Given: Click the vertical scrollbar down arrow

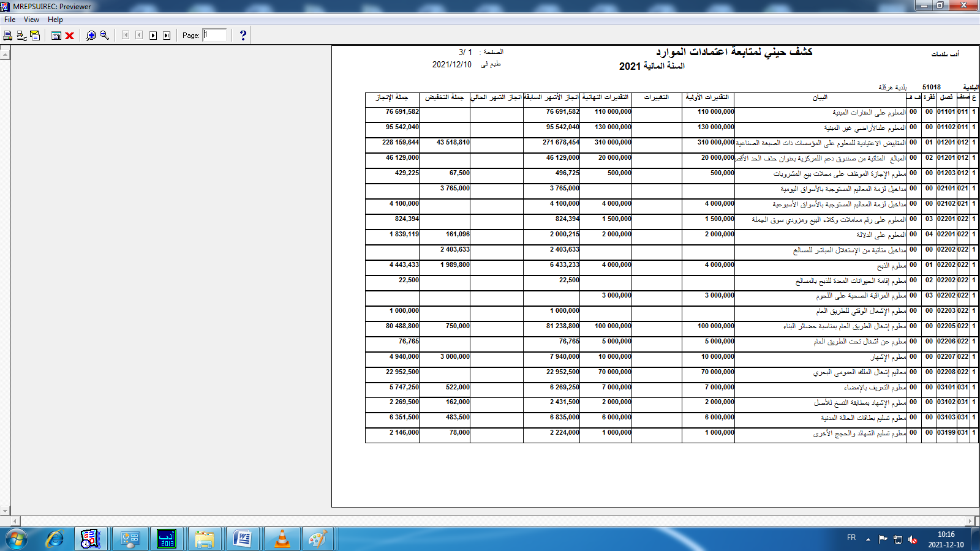Looking at the screenshot, I should [5, 511].
